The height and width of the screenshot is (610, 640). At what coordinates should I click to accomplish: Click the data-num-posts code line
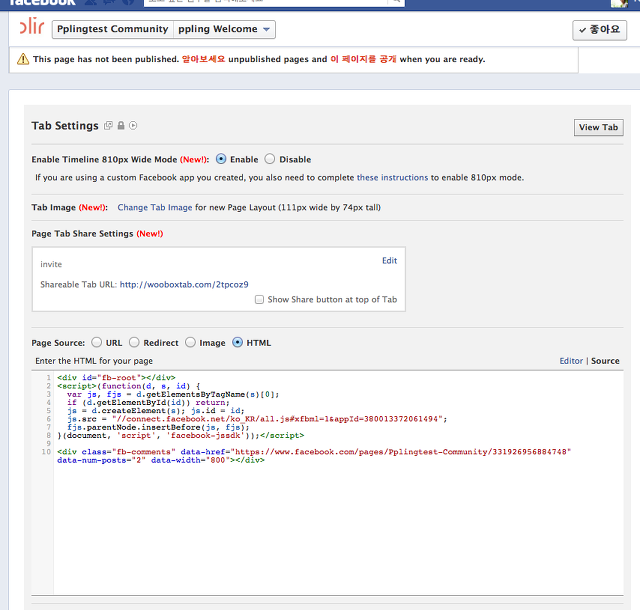pos(160,460)
